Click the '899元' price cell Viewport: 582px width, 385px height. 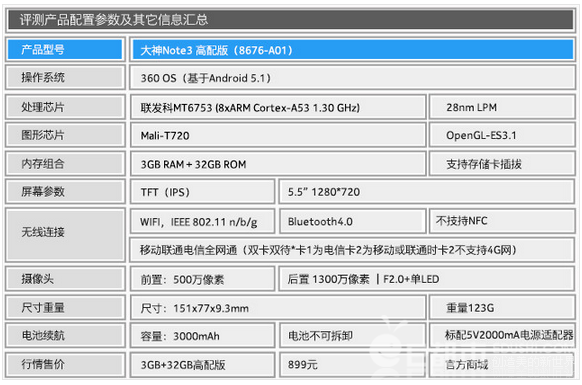(x=352, y=365)
